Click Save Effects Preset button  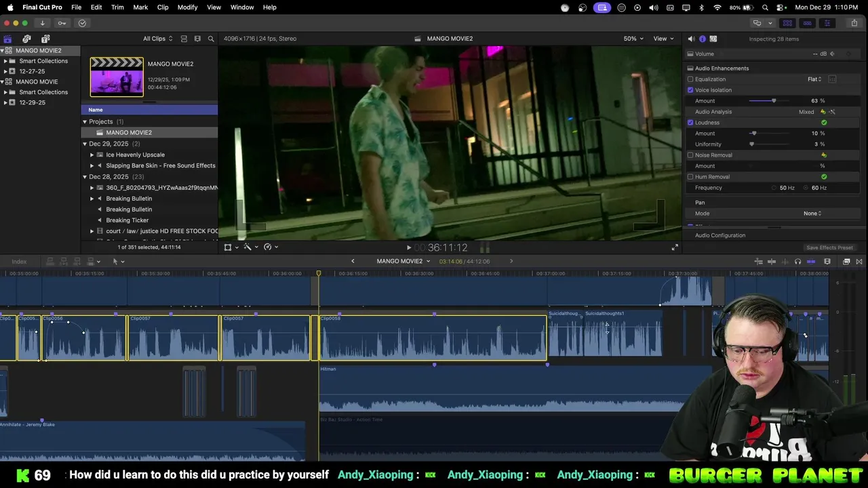click(x=829, y=247)
